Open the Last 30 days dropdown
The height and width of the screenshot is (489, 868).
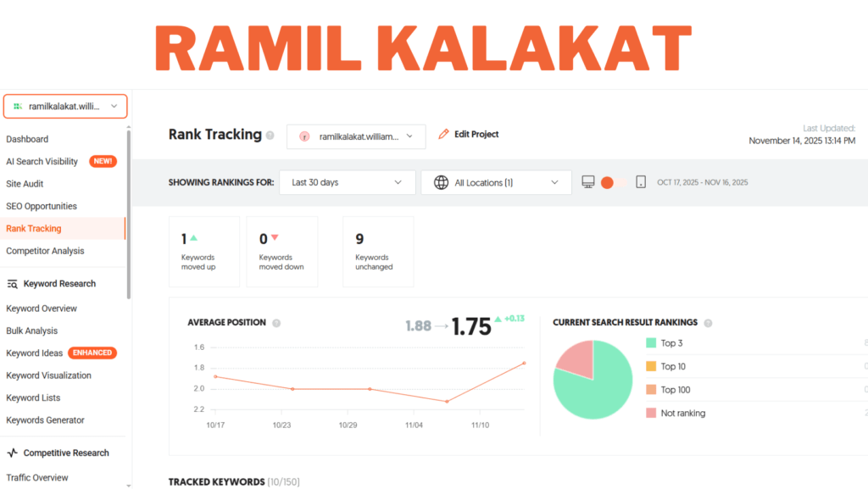pyautogui.click(x=347, y=182)
